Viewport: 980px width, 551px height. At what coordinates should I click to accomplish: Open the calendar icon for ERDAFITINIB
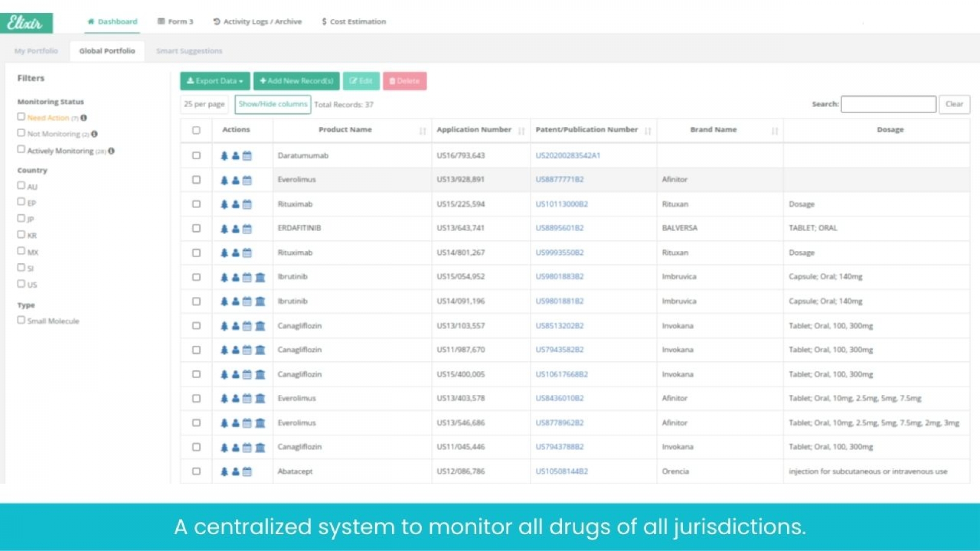(247, 229)
